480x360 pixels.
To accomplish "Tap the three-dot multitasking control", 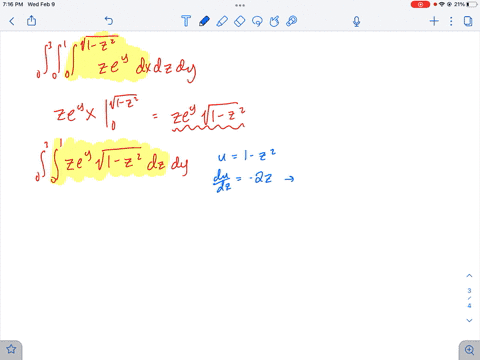I will [x=240, y=5].
